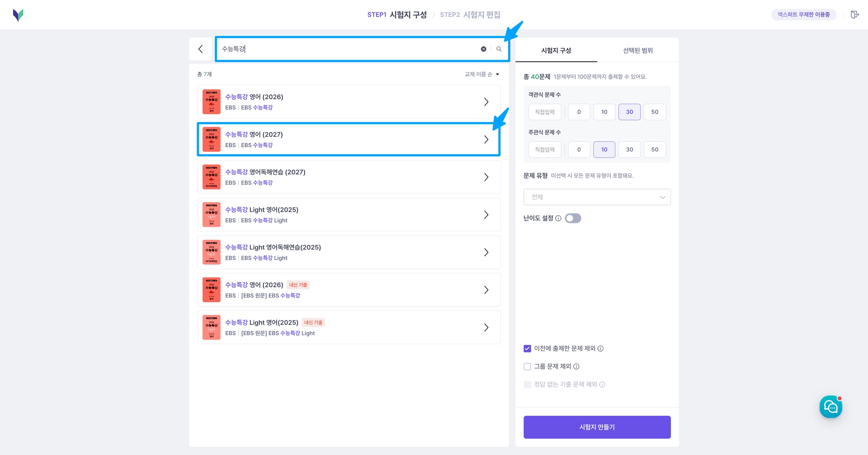Click the title 수능특강 Light 영어독해연습(2025)

[x=273, y=247]
